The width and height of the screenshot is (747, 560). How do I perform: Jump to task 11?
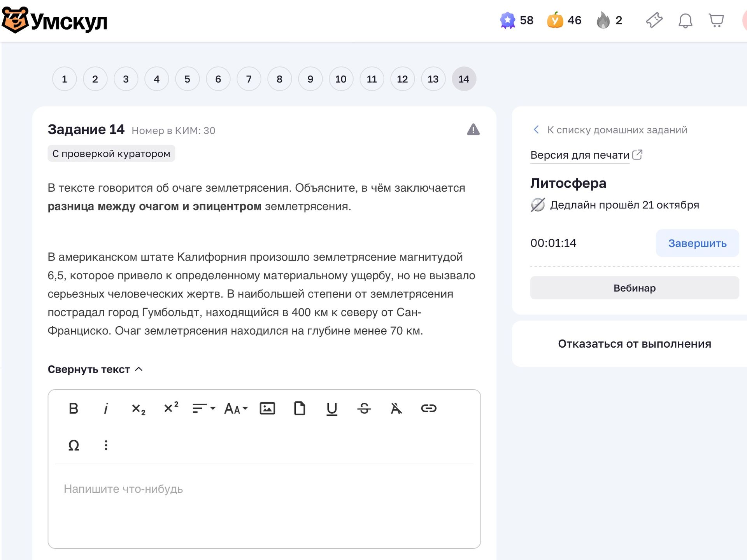click(372, 79)
